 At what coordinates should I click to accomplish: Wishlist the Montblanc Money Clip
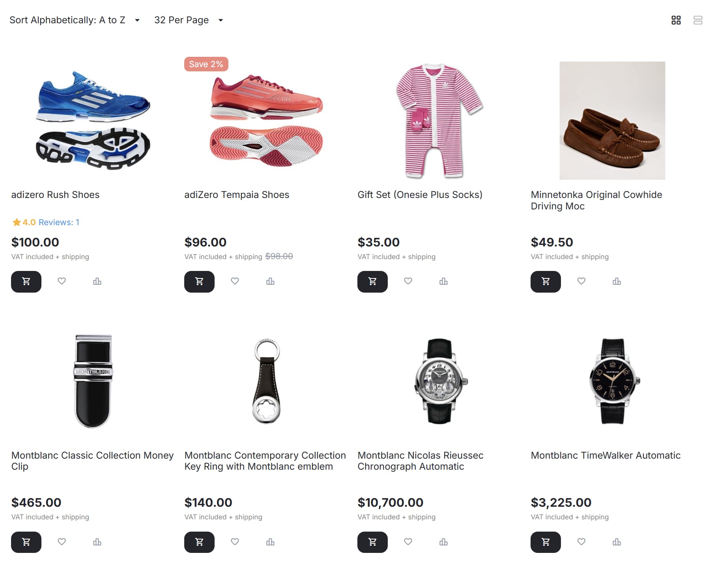click(x=62, y=542)
